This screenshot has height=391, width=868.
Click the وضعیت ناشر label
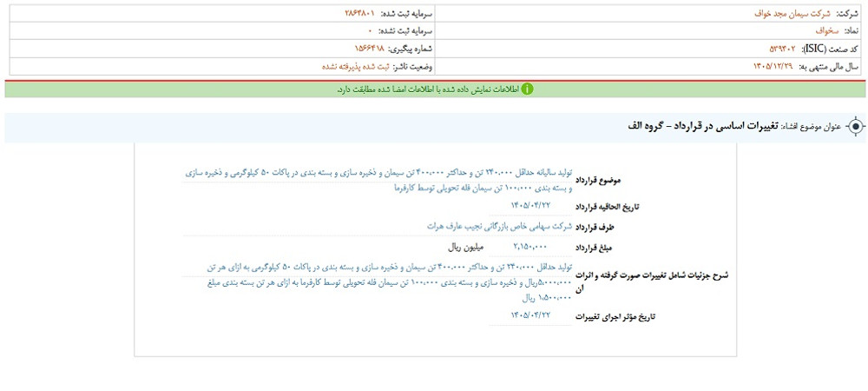click(x=413, y=66)
